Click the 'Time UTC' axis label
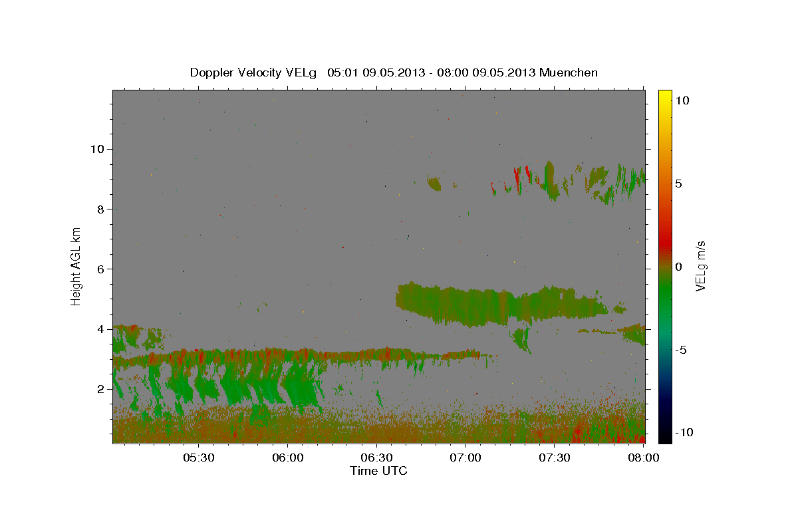The width and height of the screenshot is (798, 532). point(378,471)
